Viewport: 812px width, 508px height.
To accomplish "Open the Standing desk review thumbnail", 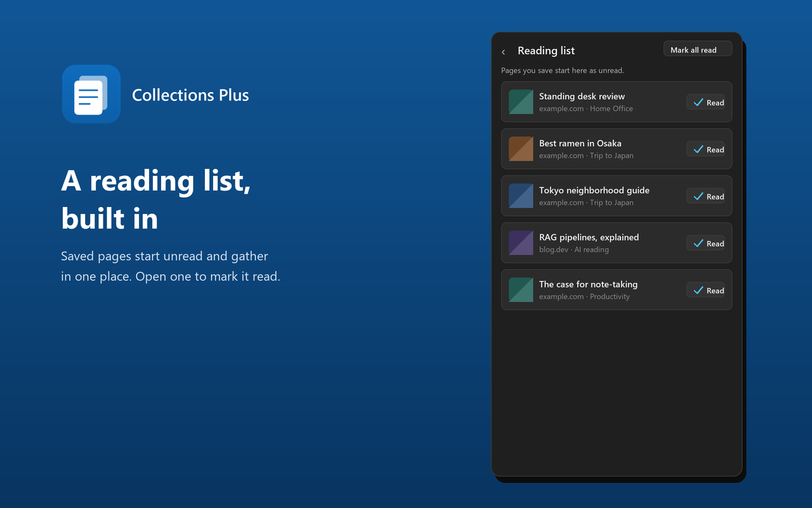I will pos(521,102).
